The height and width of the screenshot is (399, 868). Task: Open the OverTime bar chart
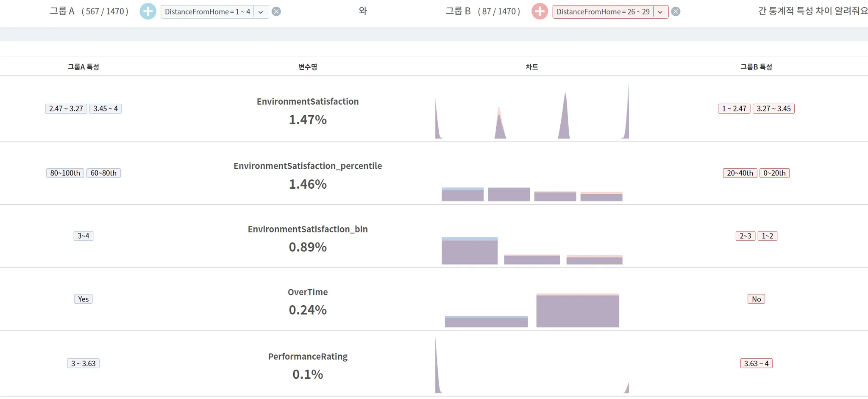(x=532, y=310)
